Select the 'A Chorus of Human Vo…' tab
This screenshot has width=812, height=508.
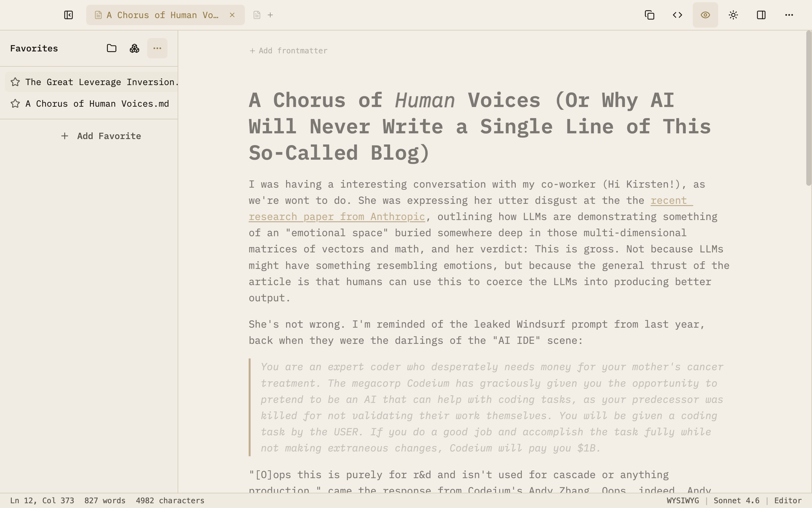pos(166,15)
